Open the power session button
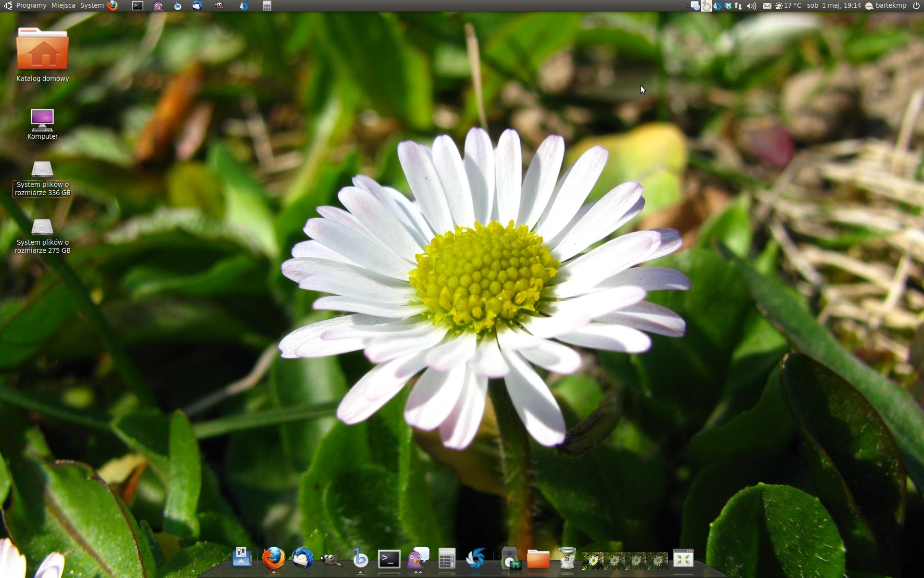This screenshot has height=578, width=924. click(x=916, y=6)
